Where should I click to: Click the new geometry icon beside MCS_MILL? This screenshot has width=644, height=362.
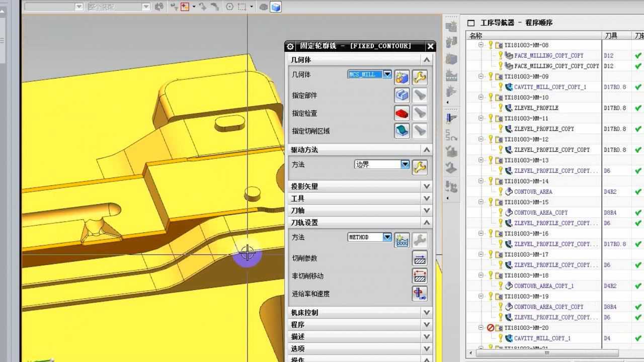401,77
